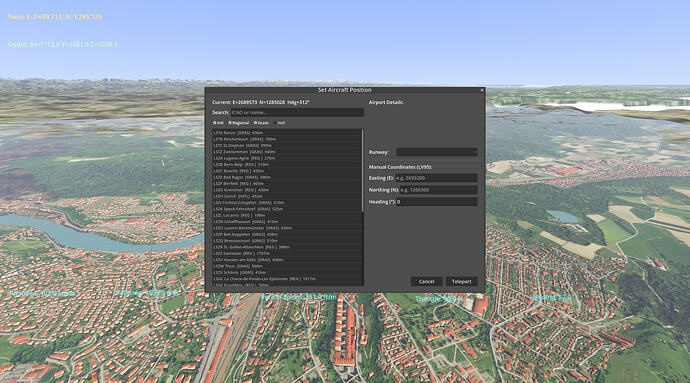
Task: Select LSZR St. Gallen-Altenrhein airport row
Action: click(287, 247)
